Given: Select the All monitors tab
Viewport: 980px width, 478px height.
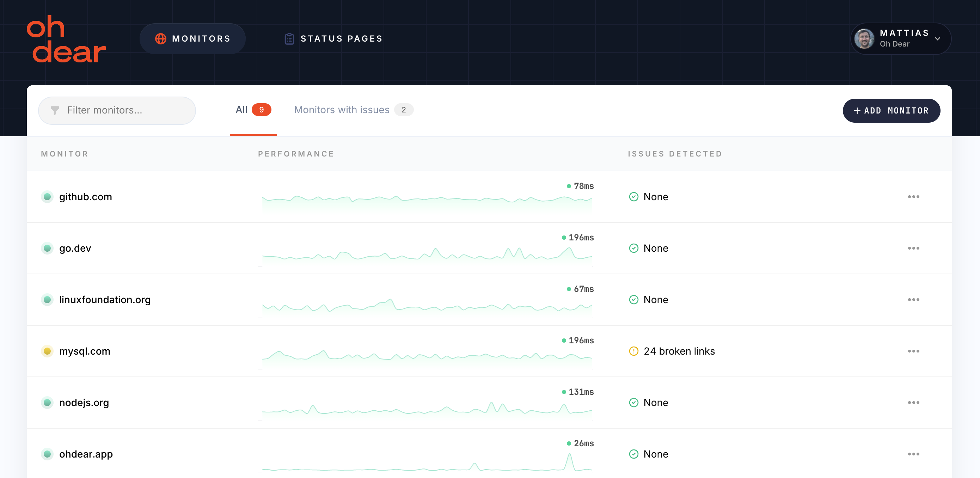Looking at the screenshot, I should pyautogui.click(x=253, y=110).
